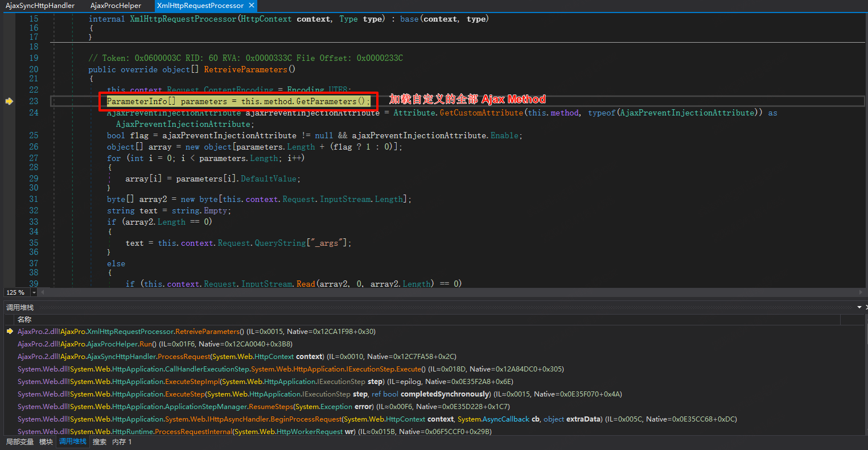This screenshot has height=450, width=868.
Task: Click the left scroll arrow beside the zoom box
Action: pos(42,292)
